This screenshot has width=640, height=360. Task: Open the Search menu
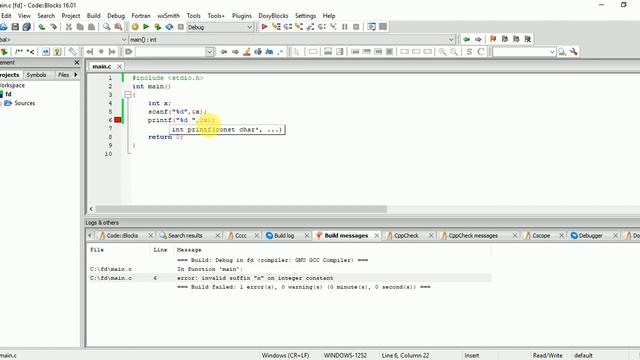point(46,16)
